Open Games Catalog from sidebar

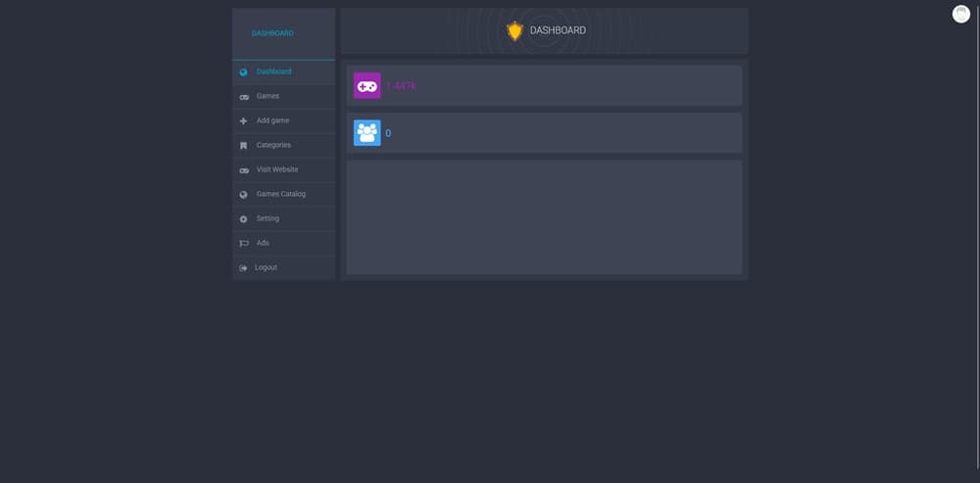[280, 194]
